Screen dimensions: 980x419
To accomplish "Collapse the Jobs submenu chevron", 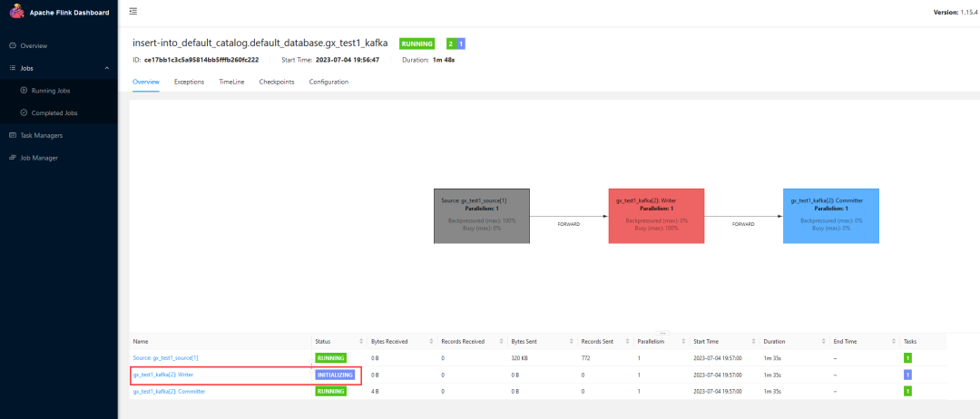I will (x=106, y=68).
